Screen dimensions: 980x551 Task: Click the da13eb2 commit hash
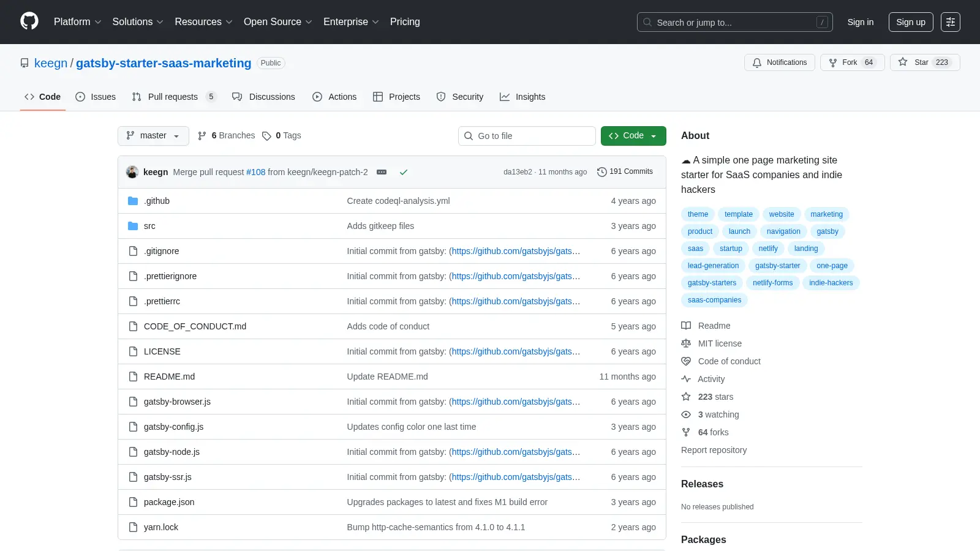[518, 172]
